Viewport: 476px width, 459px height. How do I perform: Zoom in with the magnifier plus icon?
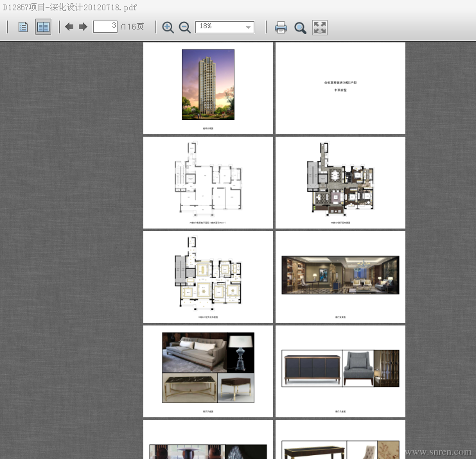[168, 27]
